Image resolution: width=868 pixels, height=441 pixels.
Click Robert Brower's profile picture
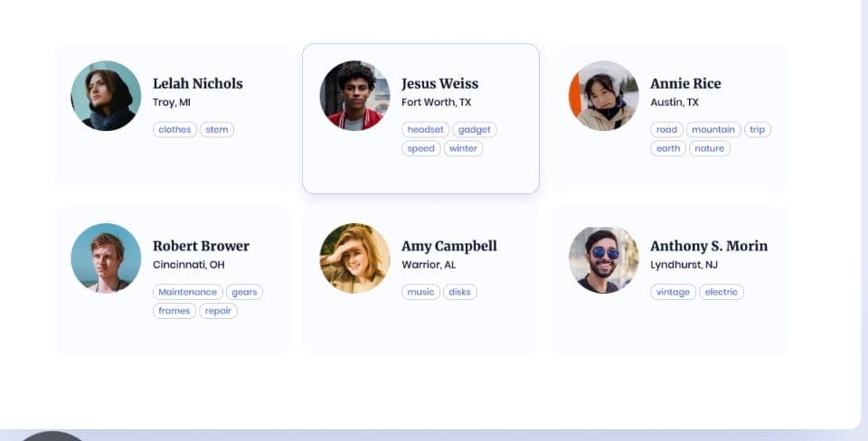pyautogui.click(x=106, y=258)
